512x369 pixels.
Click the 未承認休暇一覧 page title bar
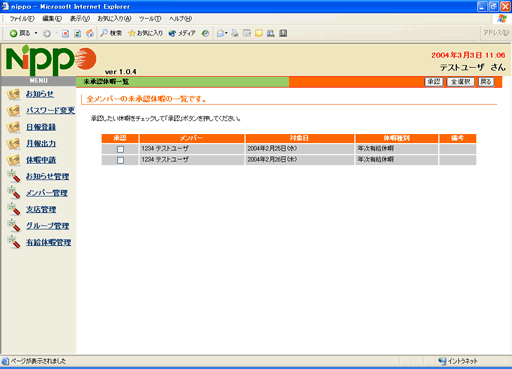point(182,82)
